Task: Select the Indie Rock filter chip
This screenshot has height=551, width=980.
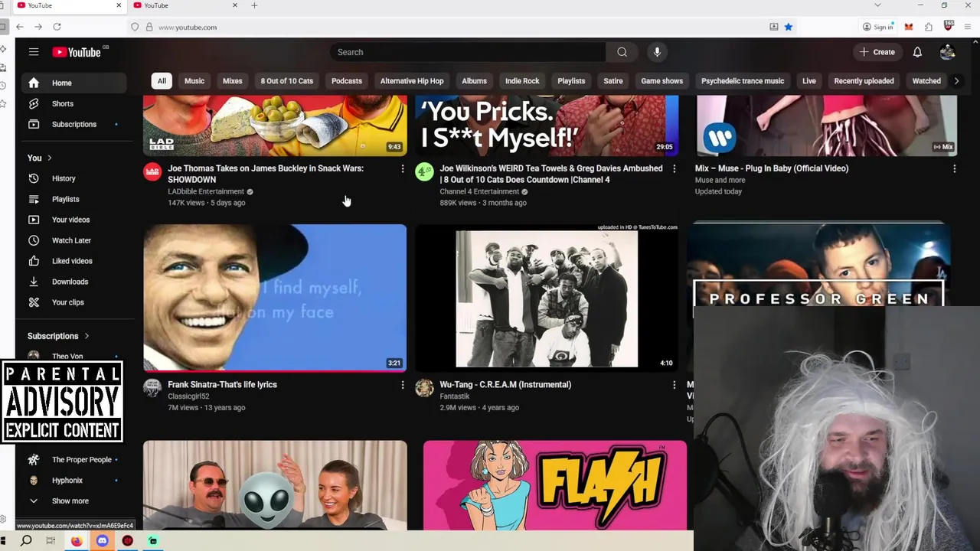Action: coord(522,81)
